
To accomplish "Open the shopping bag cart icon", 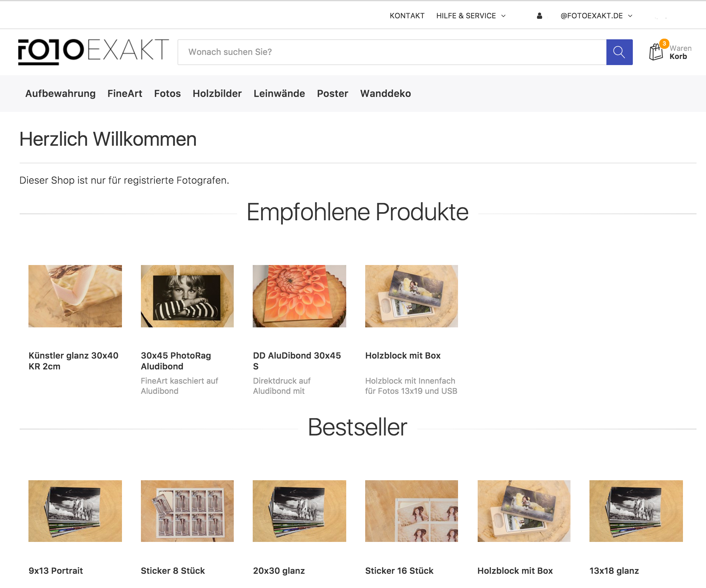I will [656, 52].
